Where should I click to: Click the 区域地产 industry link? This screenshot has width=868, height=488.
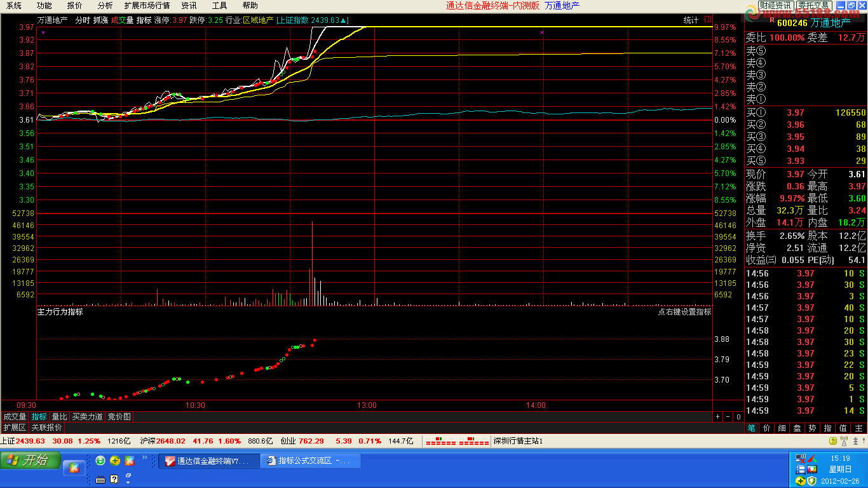pos(258,20)
